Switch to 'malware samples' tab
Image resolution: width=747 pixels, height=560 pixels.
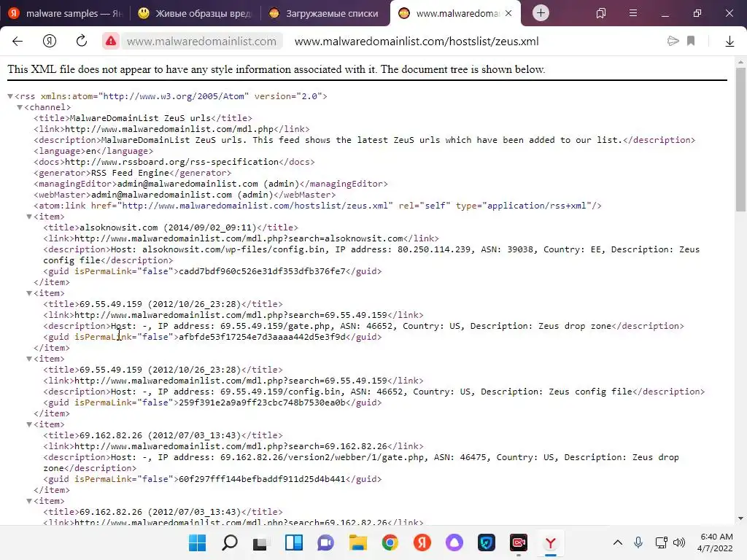[65, 13]
